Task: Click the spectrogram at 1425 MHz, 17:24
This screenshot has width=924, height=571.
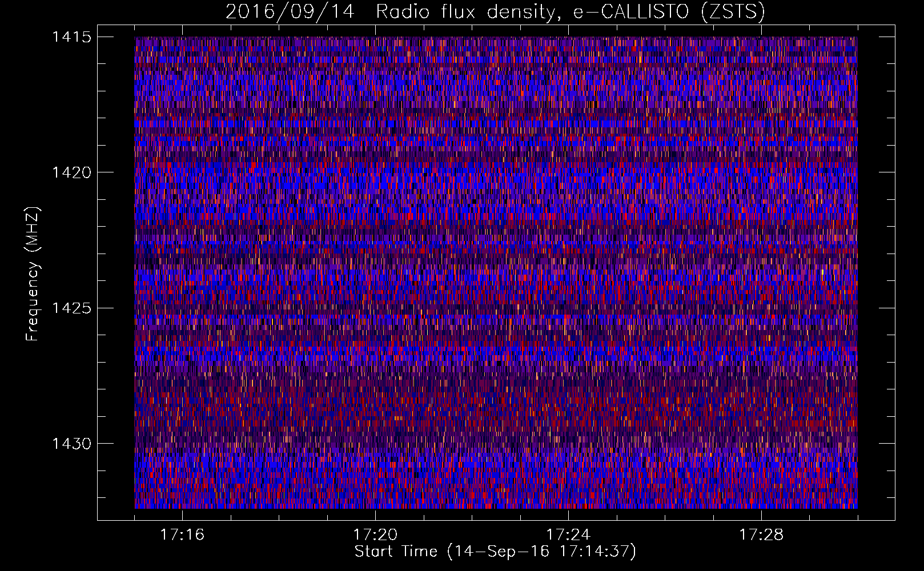Action: (x=569, y=308)
